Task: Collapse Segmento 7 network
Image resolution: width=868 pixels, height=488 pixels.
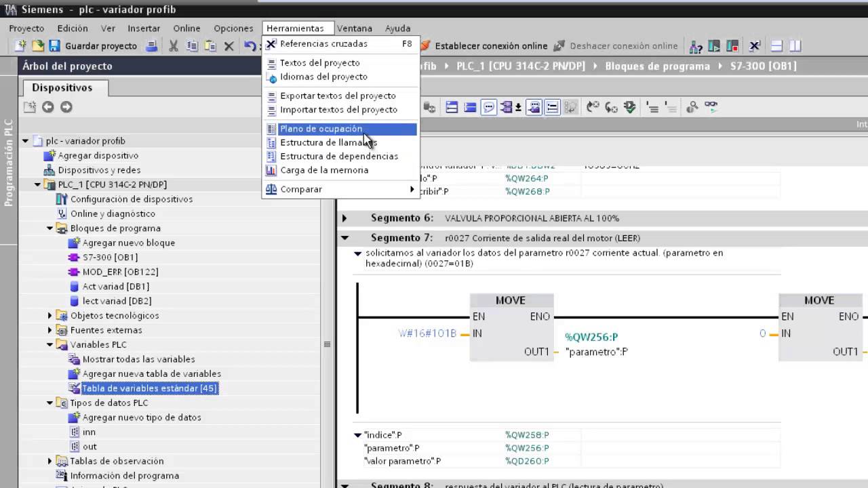Action: 344,238
